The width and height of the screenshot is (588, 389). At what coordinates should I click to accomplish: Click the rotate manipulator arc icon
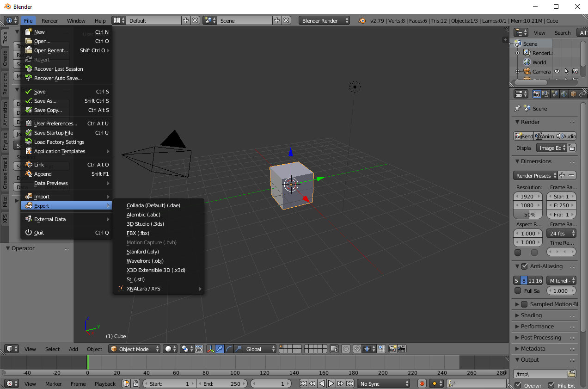229,349
